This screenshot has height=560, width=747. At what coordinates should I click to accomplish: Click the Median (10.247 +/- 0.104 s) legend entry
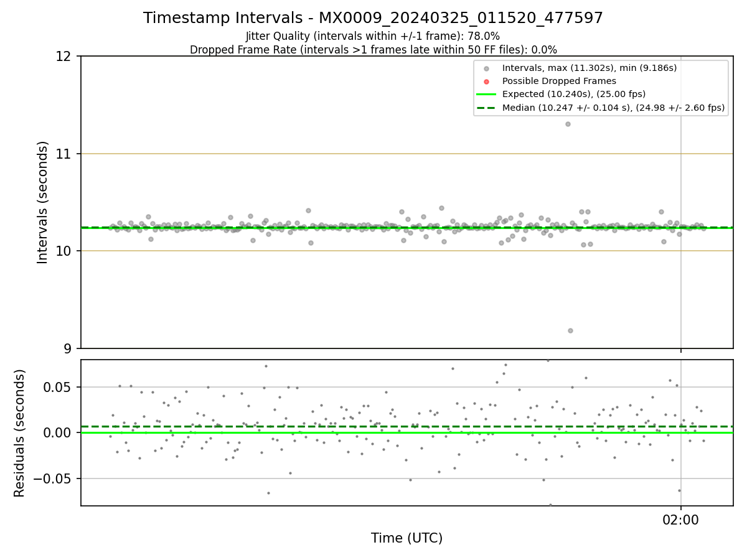pyautogui.click(x=613, y=108)
